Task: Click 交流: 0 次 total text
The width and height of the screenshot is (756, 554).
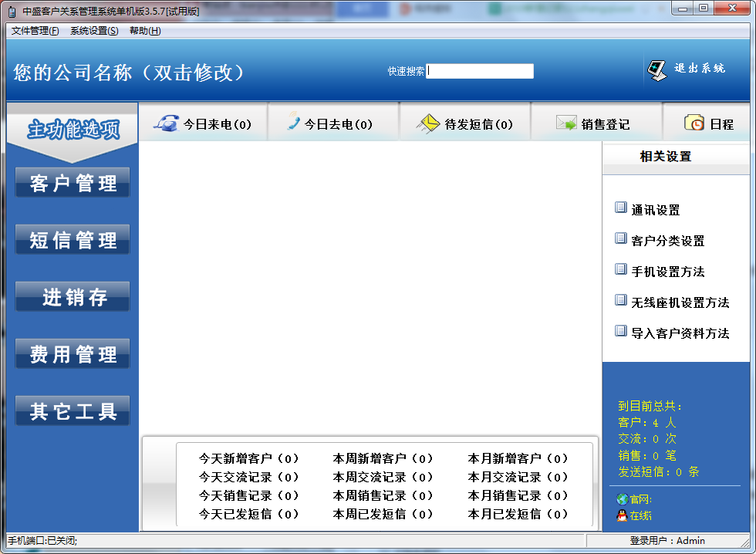Action: (647, 439)
